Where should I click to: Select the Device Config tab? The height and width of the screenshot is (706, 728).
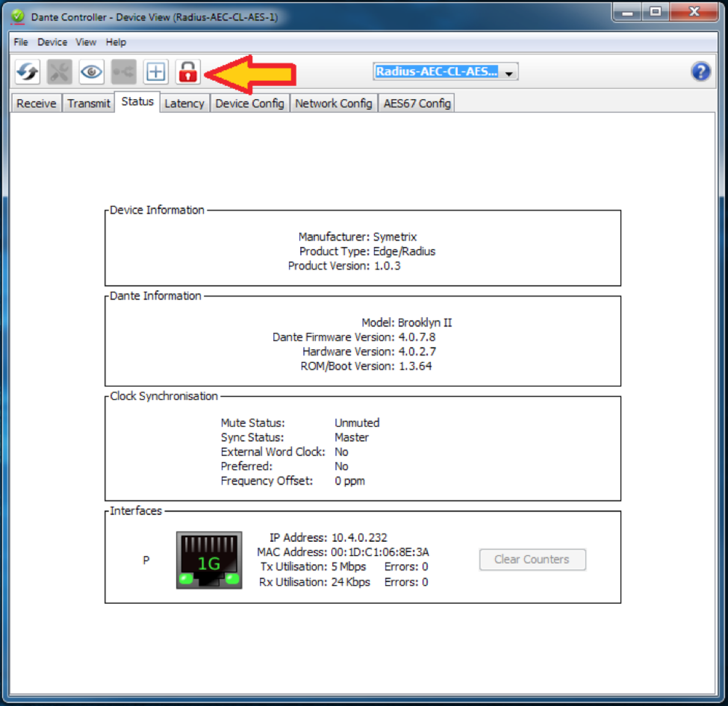click(250, 103)
